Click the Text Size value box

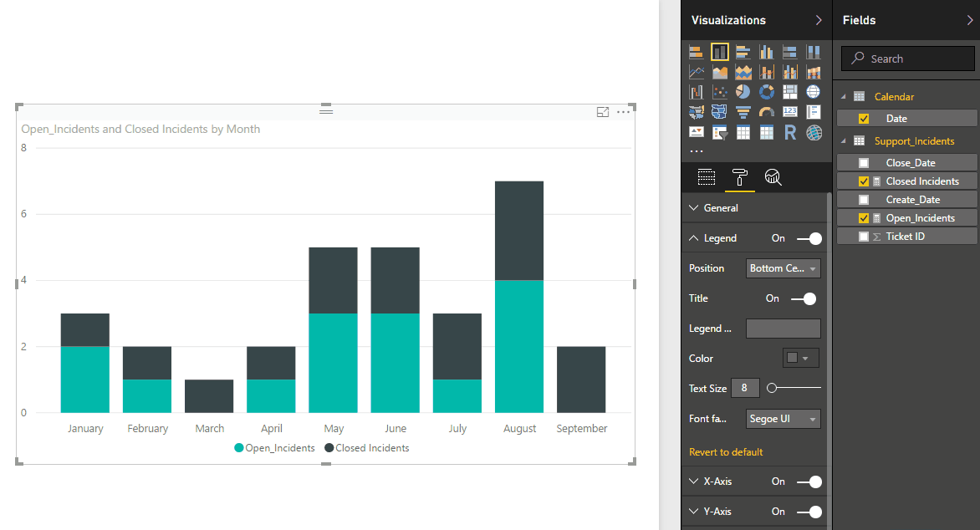pos(745,388)
